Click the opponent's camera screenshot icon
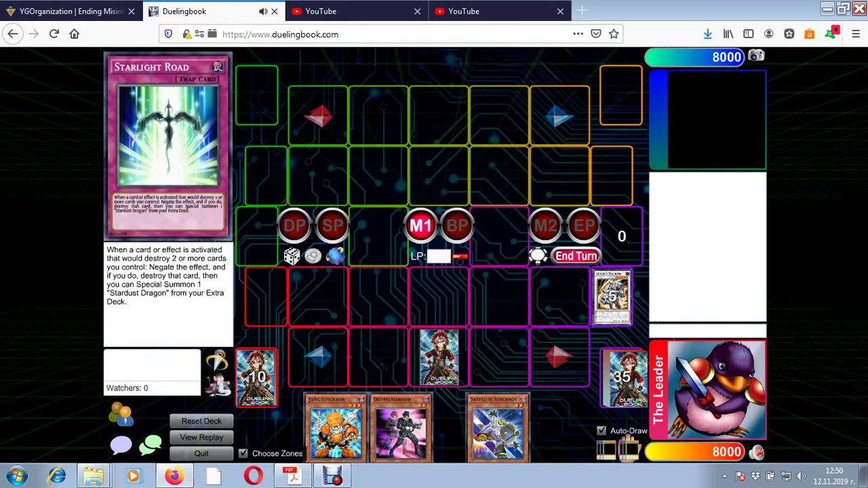 pos(756,56)
